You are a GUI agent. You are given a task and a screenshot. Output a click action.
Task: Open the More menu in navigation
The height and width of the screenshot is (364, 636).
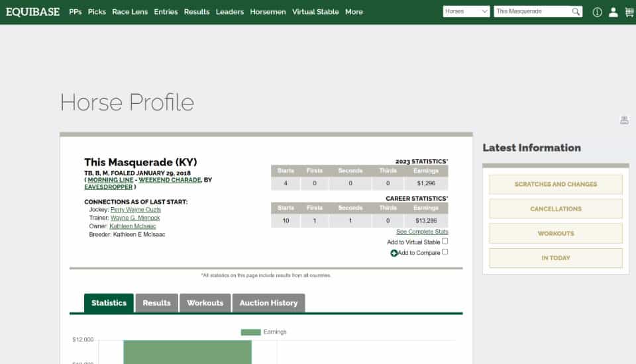tap(354, 12)
